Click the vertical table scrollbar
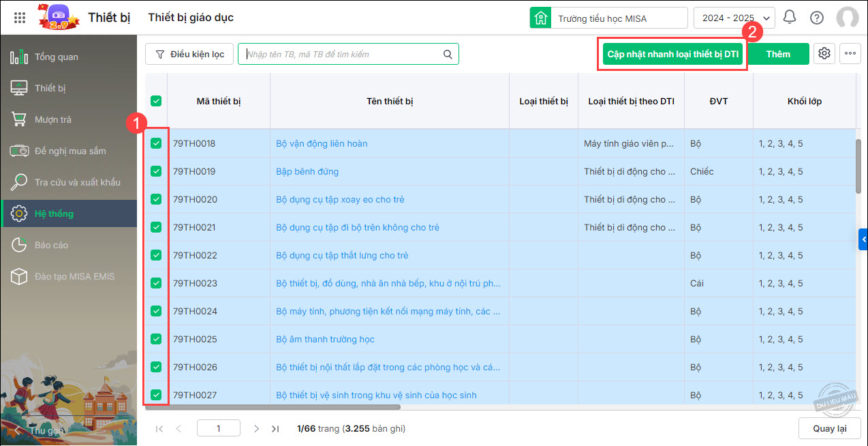The width and height of the screenshot is (868, 446). tap(859, 167)
